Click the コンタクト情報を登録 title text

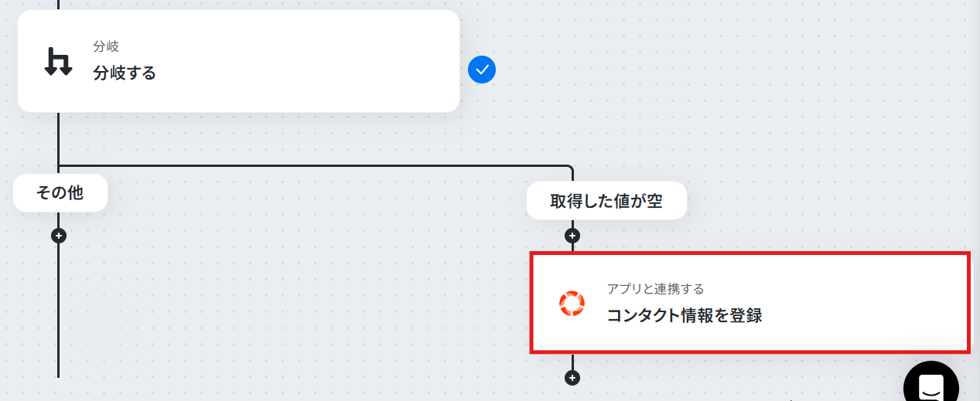[x=685, y=315]
